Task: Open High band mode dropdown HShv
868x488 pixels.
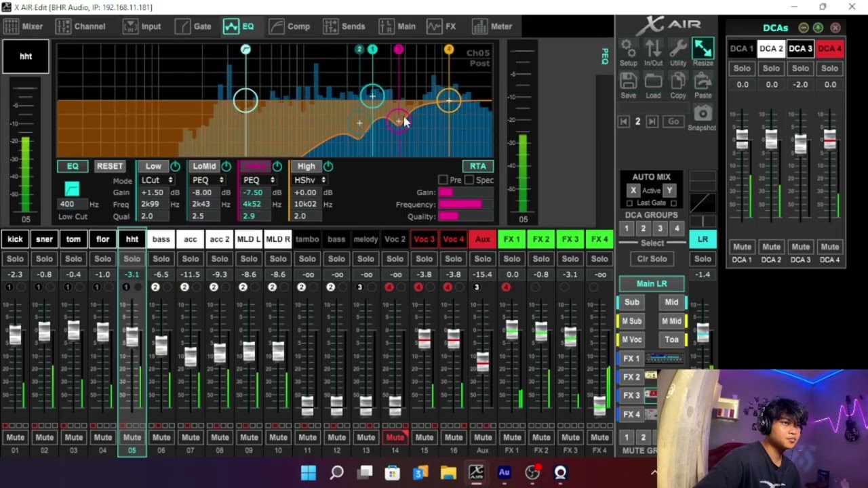Action: coord(310,180)
